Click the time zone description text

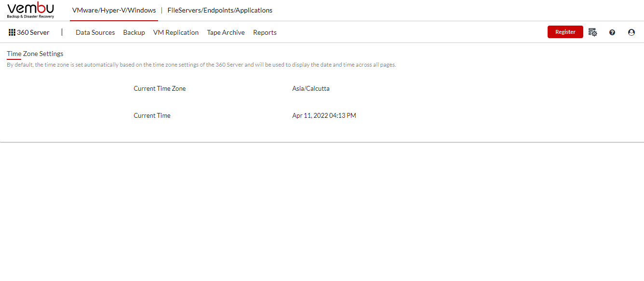coord(201,65)
